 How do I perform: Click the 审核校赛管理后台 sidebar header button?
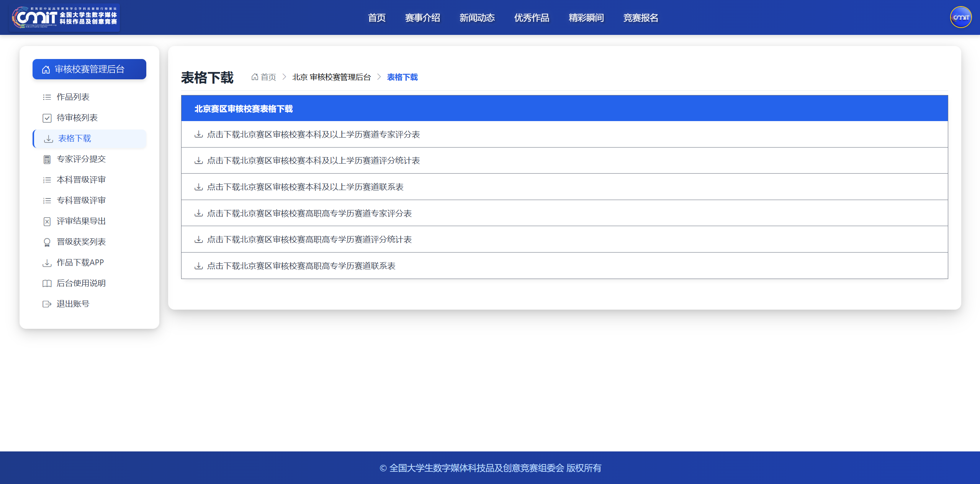click(x=89, y=69)
